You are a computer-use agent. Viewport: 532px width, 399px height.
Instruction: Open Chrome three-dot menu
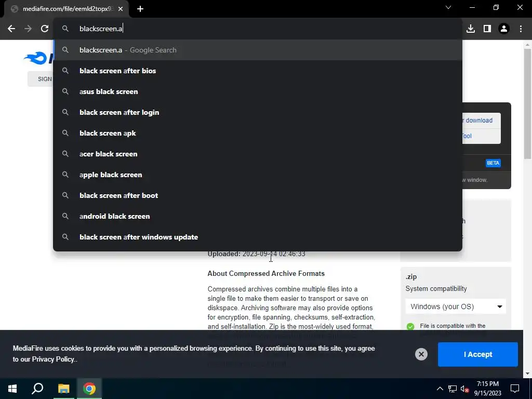click(x=521, y=29)
